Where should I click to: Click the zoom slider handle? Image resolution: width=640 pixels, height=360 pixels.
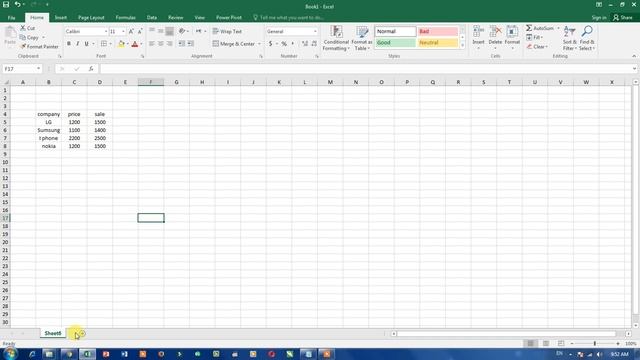tap(595, 344)
